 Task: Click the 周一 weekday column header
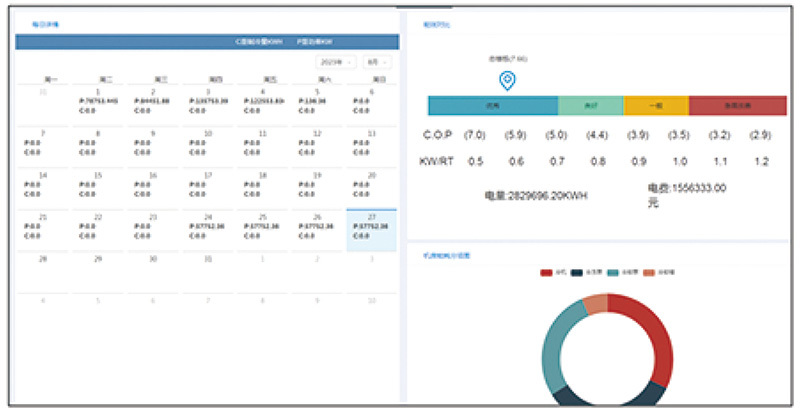coord(51,80)
